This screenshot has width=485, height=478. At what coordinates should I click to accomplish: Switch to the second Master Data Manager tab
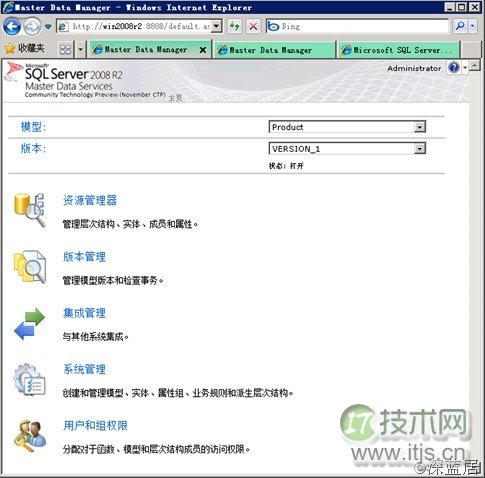point(273,50)
